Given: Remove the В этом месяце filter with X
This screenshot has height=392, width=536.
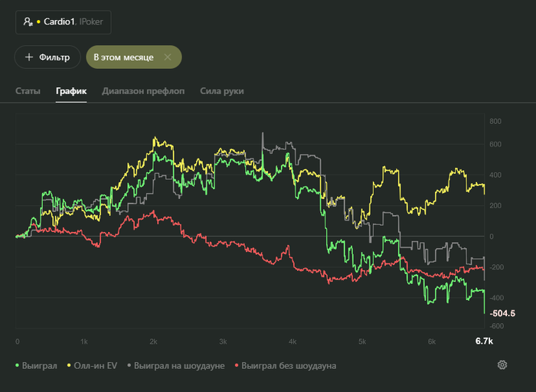Looking at the screenshot, I should [168, 57].
